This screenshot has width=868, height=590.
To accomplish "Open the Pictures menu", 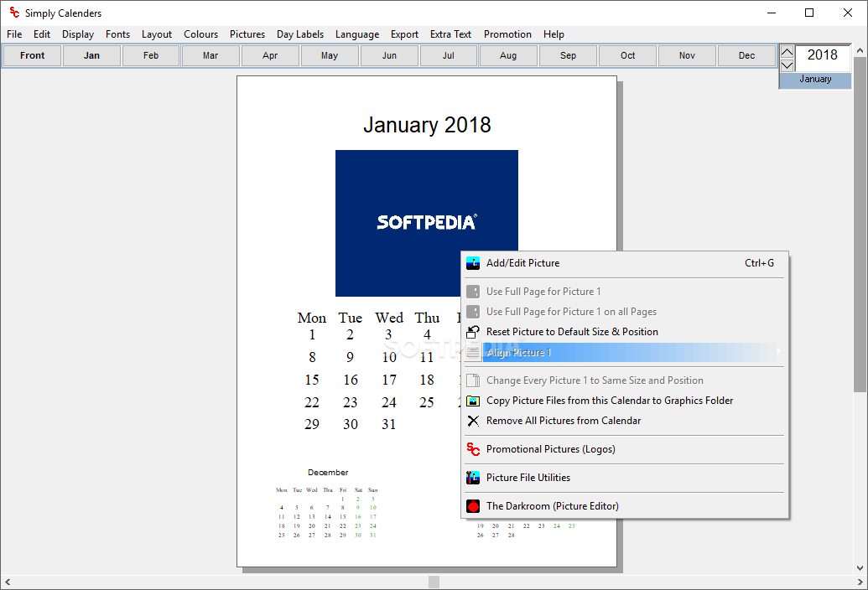I will [x=247, y=34].
